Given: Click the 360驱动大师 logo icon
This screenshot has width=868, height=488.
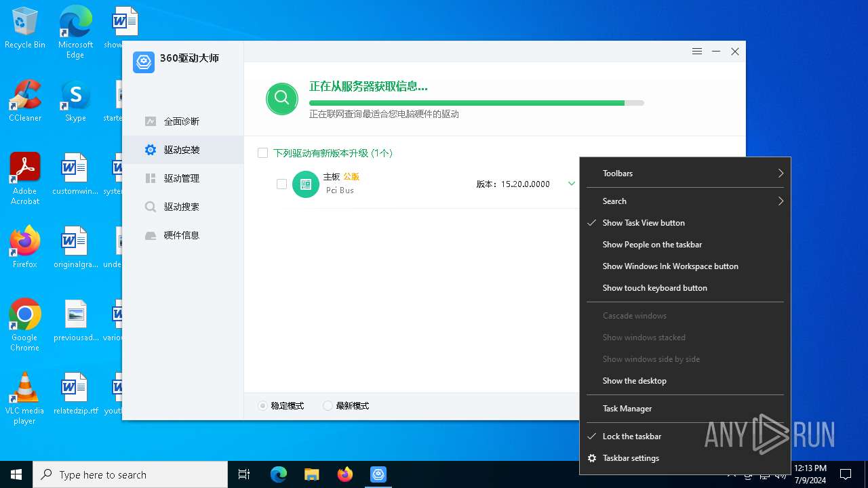Looking at the screenshot, I should coord(144,62).
